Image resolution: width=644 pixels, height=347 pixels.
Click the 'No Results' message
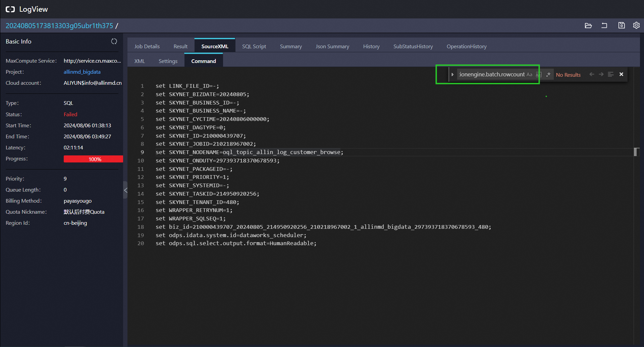click(568, 75)
